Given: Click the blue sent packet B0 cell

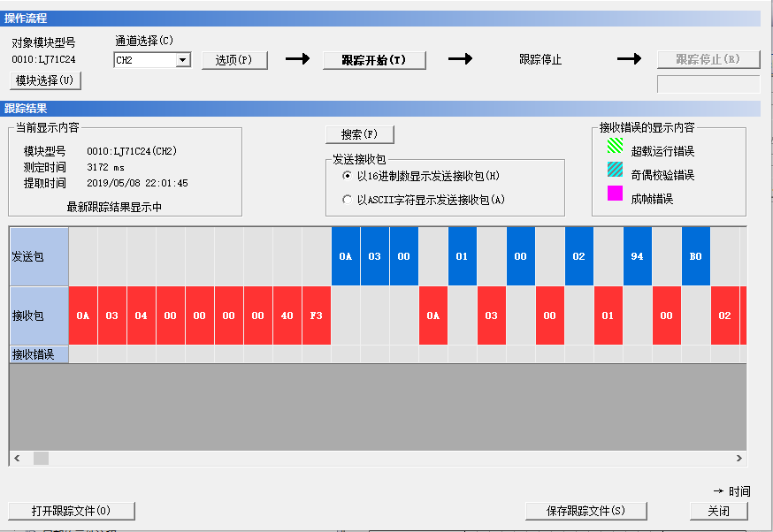Looking at the screenshot, I should [x=696, y=256].
